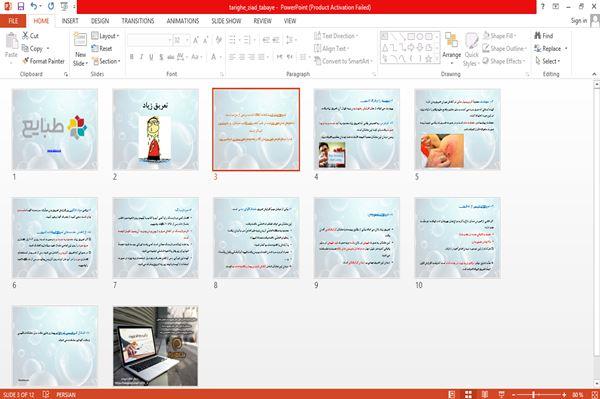Click the Save icon in quick access toolbar
Screen dimensions: 600x399
[21, 6]
